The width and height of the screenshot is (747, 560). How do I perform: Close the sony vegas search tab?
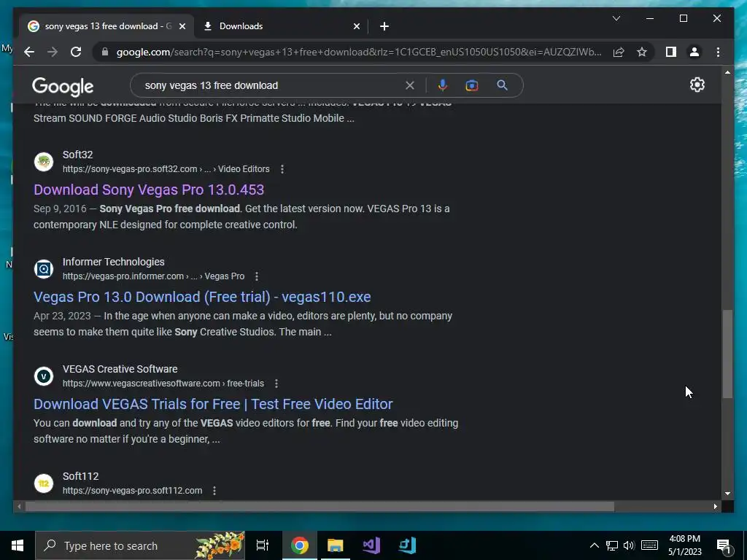(x=182, y=26)
